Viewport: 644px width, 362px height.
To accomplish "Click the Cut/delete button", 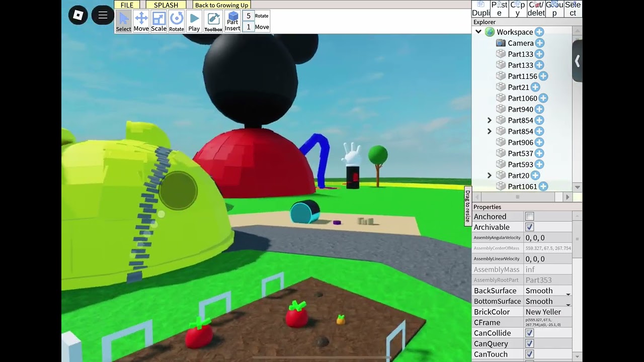I will click(536, 9).
